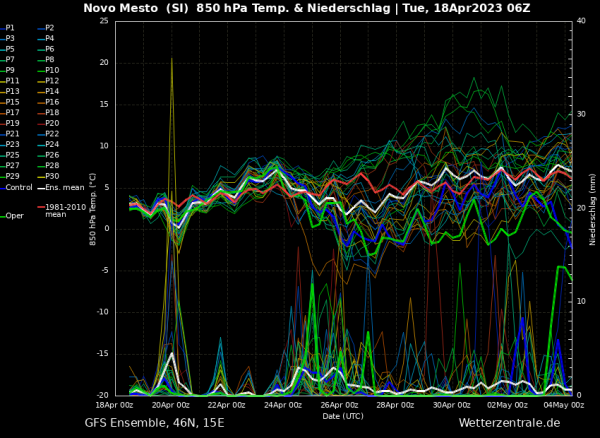Click the P25 legend entry
The width and height of the screenshot is (600, 438).
click(x=9, y=155)
